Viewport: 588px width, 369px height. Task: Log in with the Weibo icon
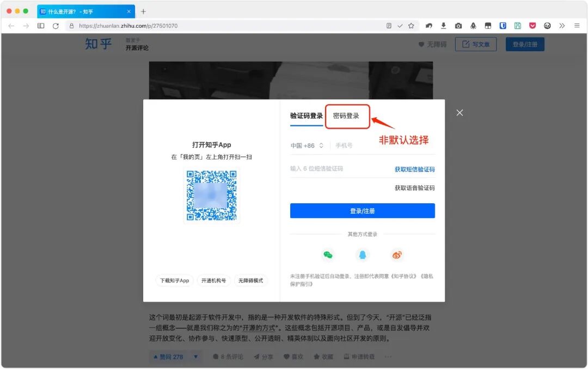[x=397, y=255]
